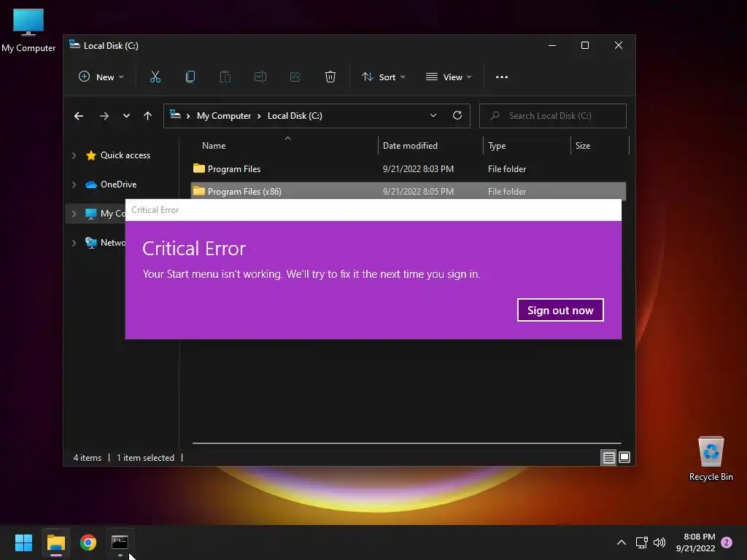This screenshot has height=560, width=747.
Task: Click date 9/21/2022 8:03 PM cell
Action: pos(418,168)
